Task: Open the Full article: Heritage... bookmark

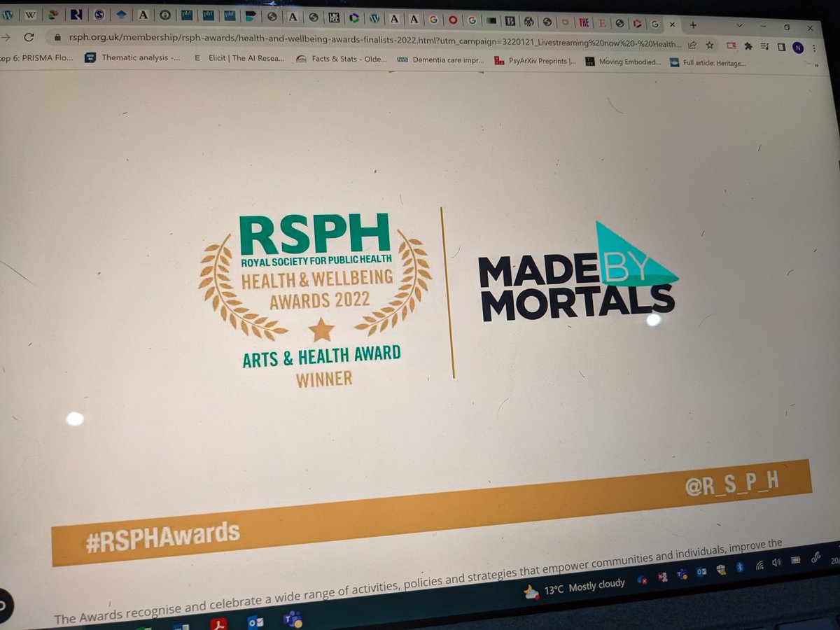Action: (708, 63)
